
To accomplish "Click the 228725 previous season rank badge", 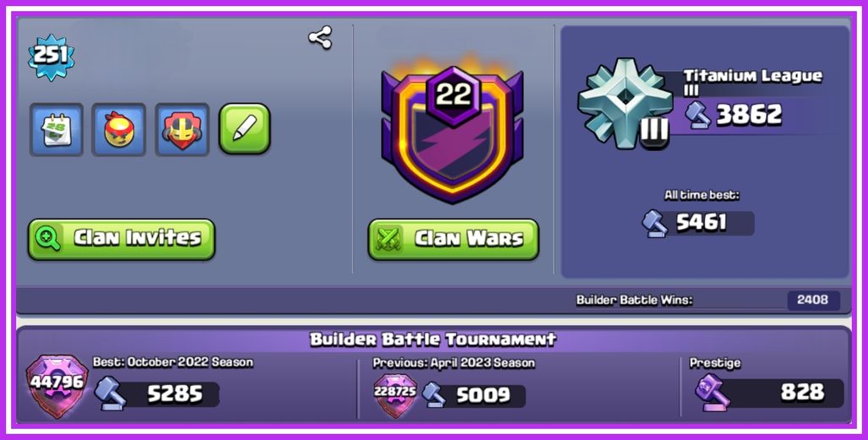I will [x=395, y=394].
